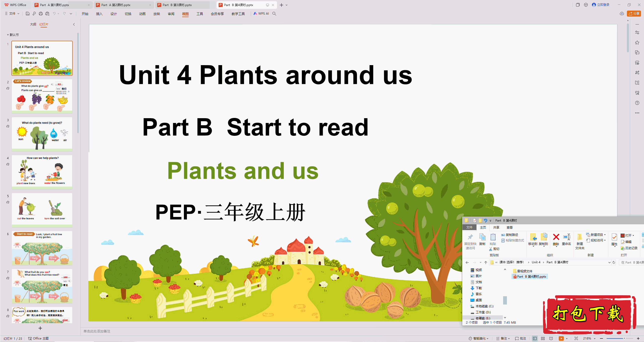Click the book icon in right sidebar

coord(637,83)
